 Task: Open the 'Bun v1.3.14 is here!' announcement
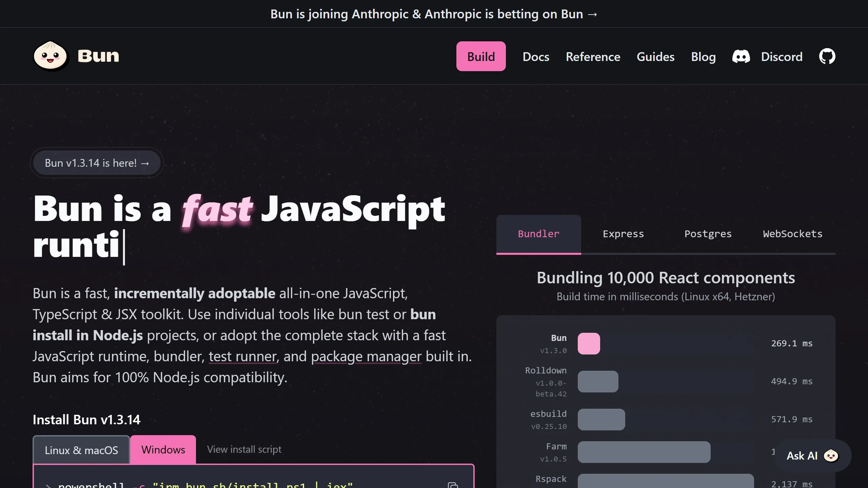click(x=97, y=163)
